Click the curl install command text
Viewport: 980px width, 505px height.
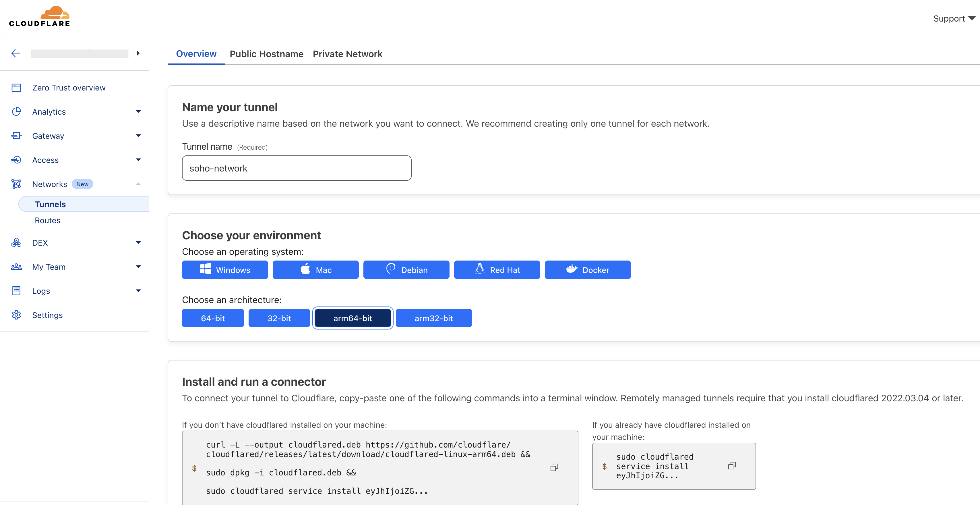[368, 449]
